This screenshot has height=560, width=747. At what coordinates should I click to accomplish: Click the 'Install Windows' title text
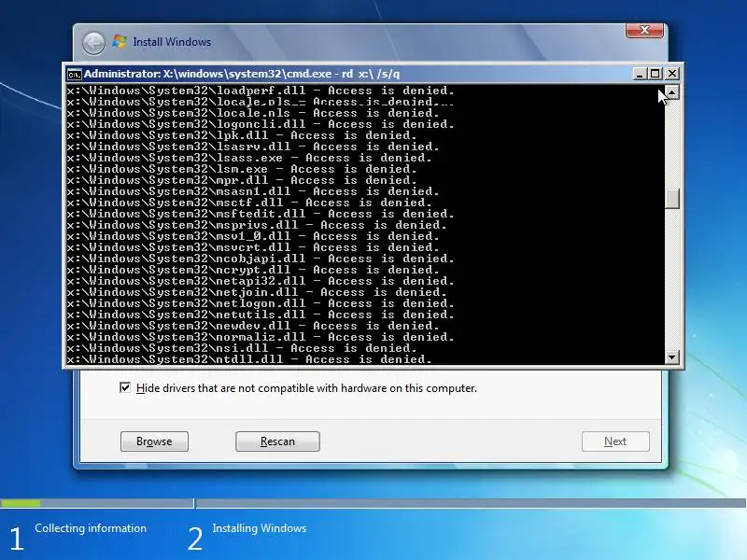(172, 42)
